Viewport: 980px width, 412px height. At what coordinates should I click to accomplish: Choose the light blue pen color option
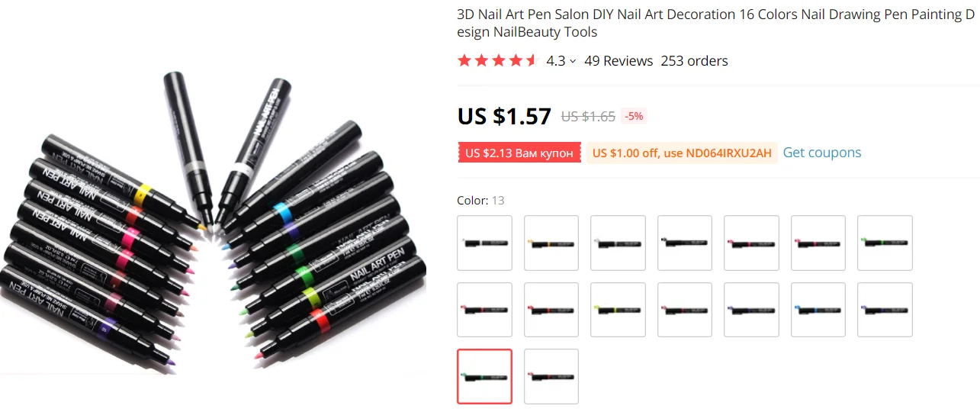point(818,310)
